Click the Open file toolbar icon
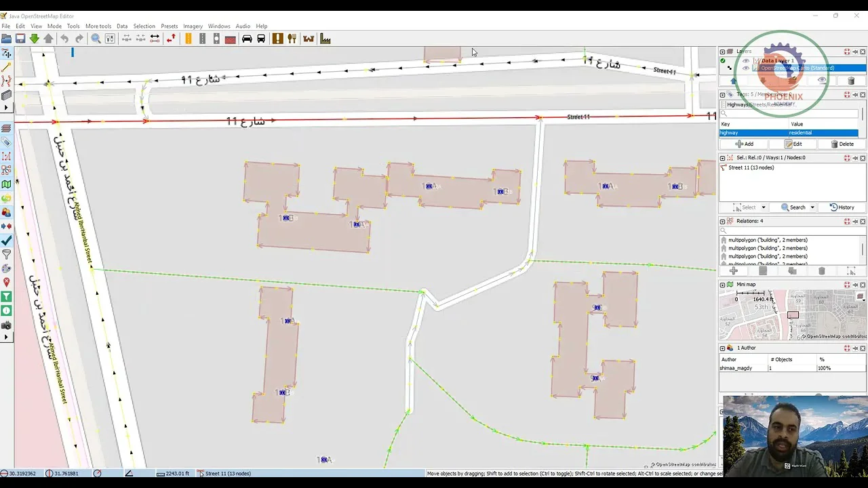This screenshot has height=488, width=868. click(6, 39)
